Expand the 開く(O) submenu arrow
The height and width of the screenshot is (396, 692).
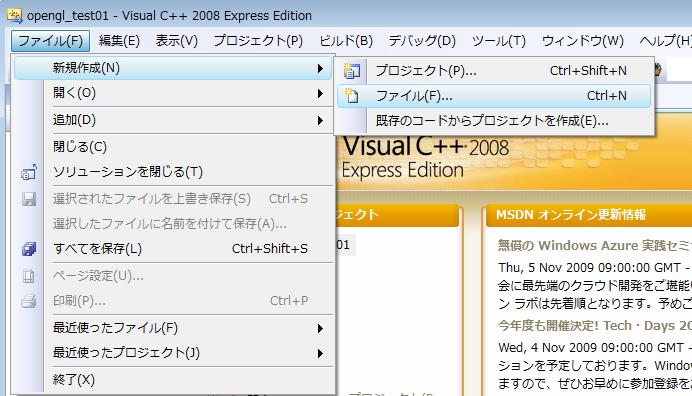pyautogui.click(x=320, y=94)
